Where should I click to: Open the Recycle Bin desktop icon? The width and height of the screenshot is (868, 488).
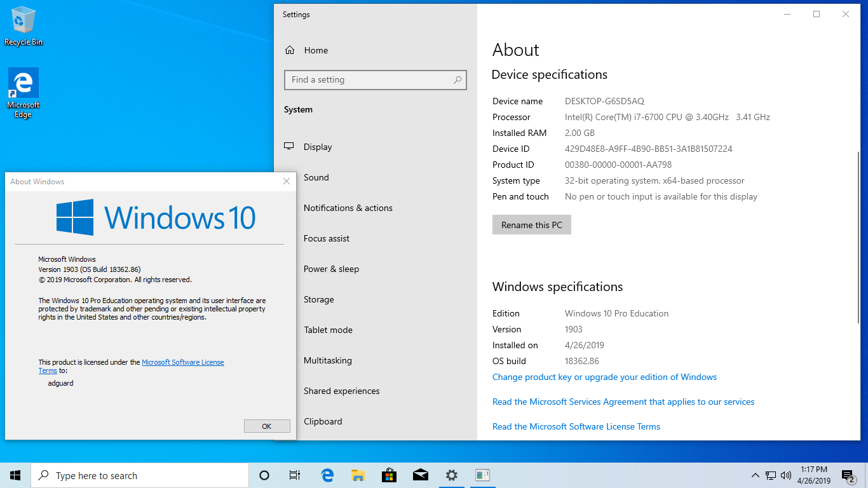click(x=24, y=26)
